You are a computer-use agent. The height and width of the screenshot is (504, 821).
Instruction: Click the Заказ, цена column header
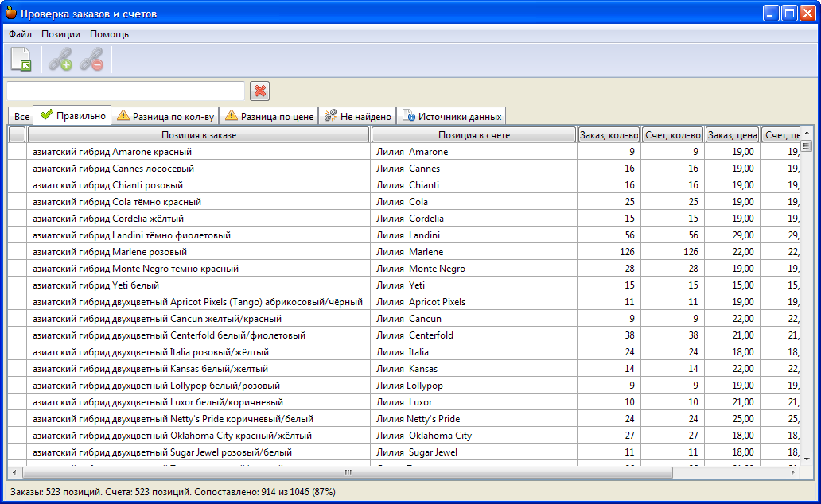(733, 135)
